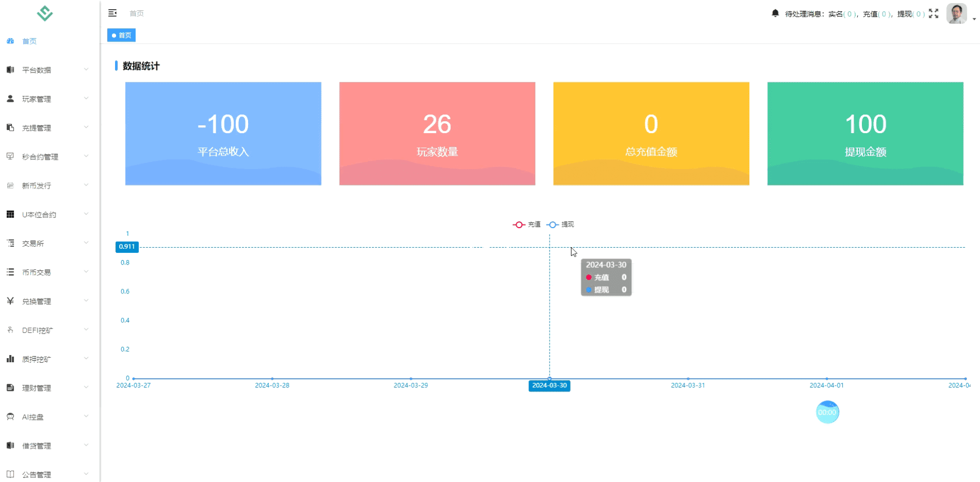Toggle fullscreen mode icon

933,14
